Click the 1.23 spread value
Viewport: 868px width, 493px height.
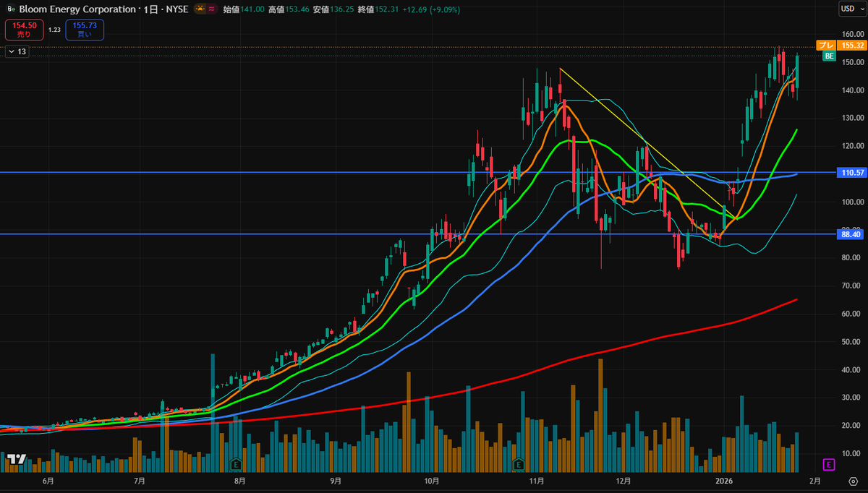click(54, 30)
